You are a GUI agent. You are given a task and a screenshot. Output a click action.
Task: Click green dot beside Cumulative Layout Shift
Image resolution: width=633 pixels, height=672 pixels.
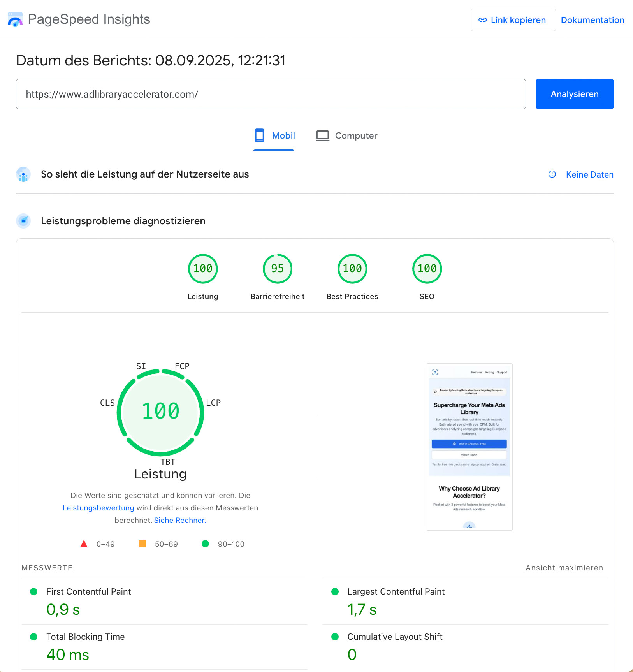tap(335, 637)
